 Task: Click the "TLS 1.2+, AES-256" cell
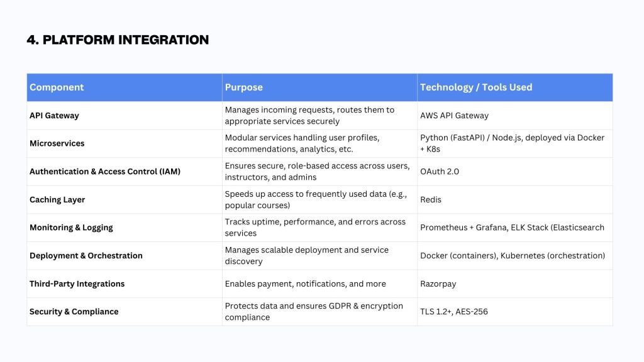pyautogui.click(x=454, y=312)
